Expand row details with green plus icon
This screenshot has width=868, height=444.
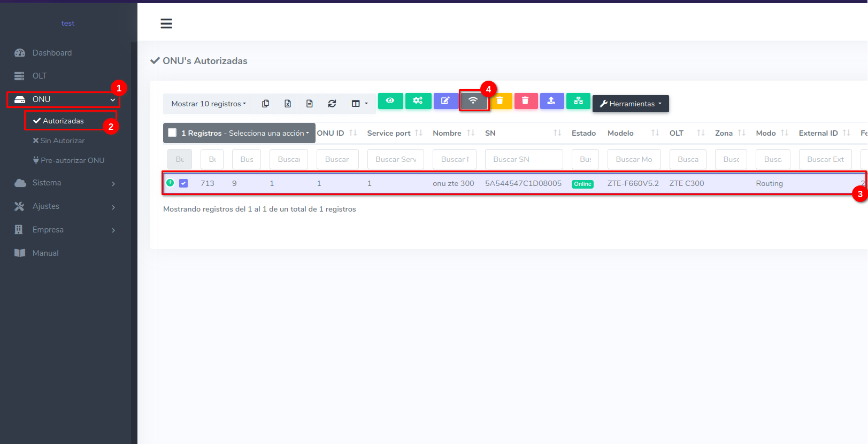[x=170, y=183]
